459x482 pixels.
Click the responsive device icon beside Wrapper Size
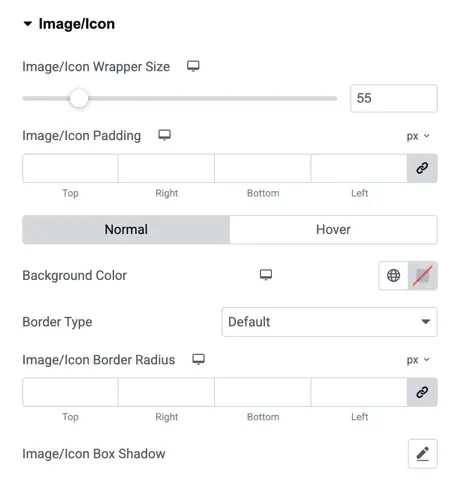point(193,66)
